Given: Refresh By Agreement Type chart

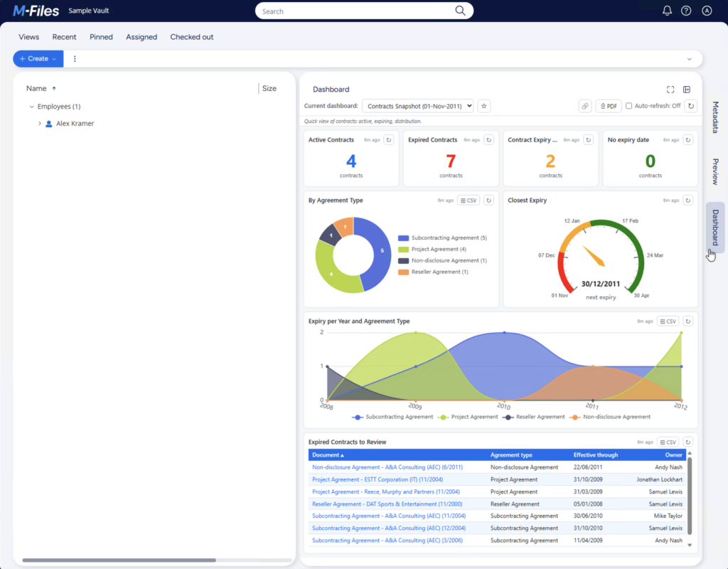Looking at the screenshot, I should coord(488,200).
